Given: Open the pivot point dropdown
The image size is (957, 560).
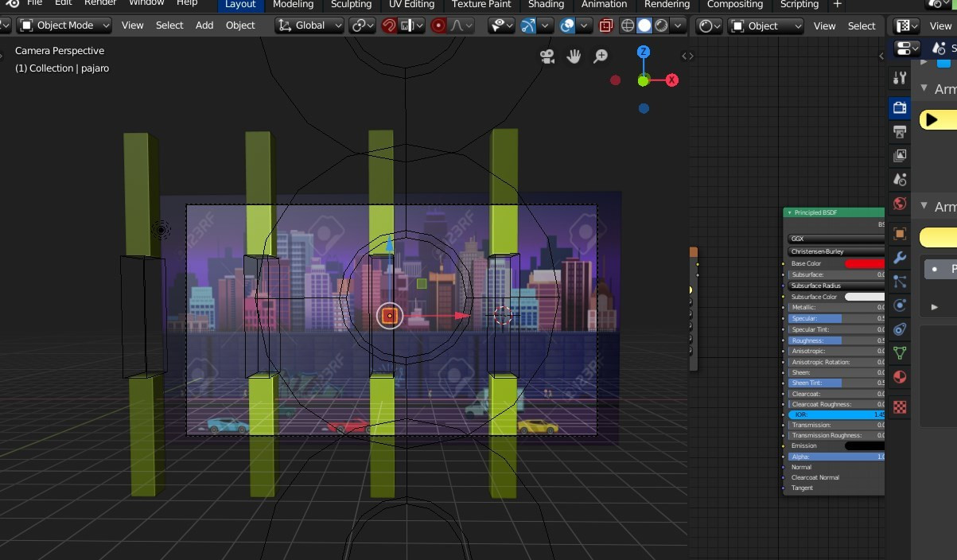Looking at the screenshot, I should tap(363, 25).
